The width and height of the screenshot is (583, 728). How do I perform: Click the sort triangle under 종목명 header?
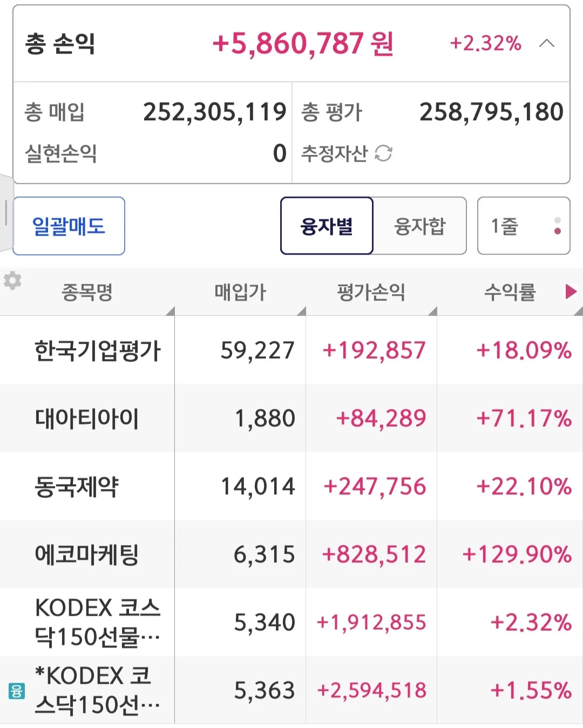click(170, 311)
